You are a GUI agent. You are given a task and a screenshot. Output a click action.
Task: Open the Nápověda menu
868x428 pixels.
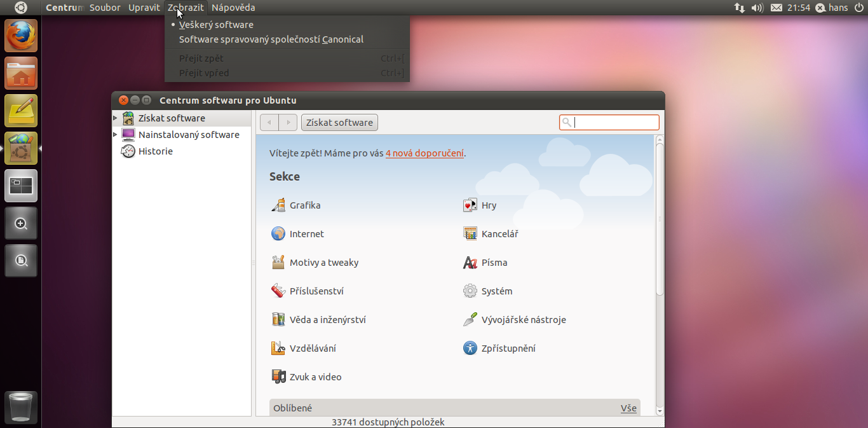pos(233,8)
